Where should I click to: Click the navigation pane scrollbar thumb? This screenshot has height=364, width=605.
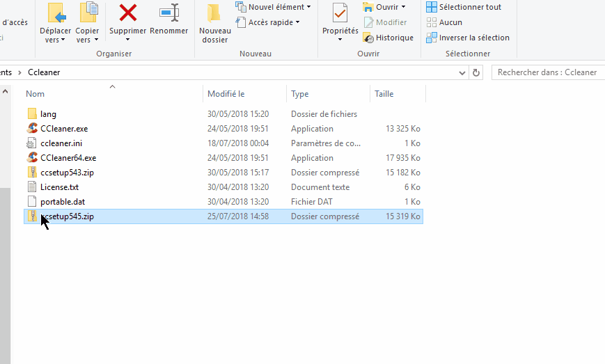point(5,276)
